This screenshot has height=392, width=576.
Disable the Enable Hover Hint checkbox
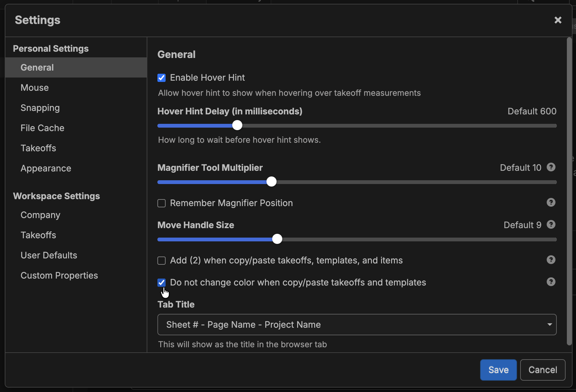click(x=162, y=78)
